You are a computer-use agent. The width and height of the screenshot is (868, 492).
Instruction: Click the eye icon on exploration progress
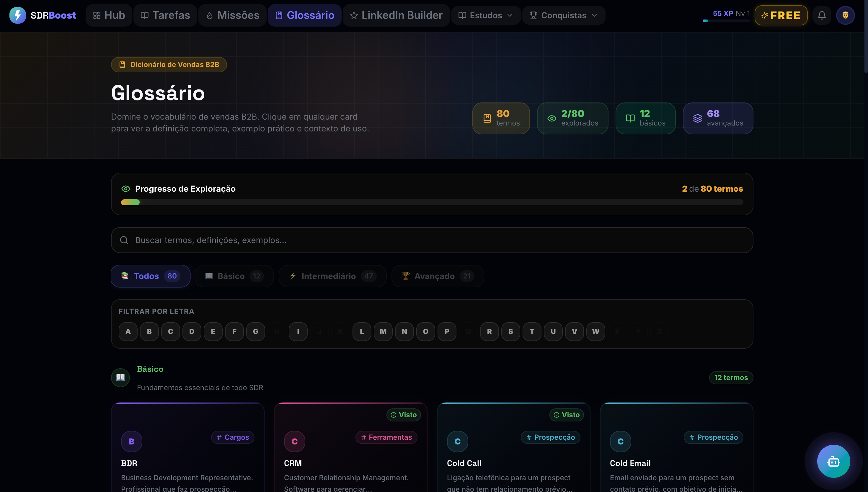(x=126, y=188)
